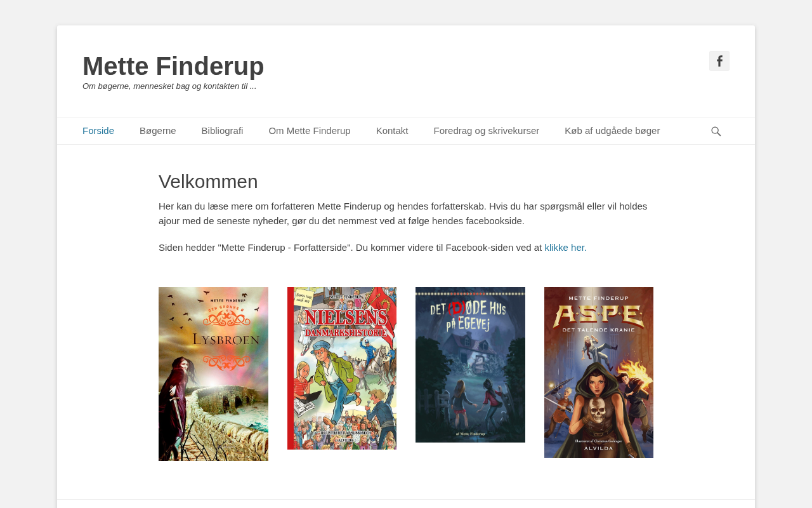Select Om Mette Finderup in navigation
Viewport: 812px width, 508px height.
pyautogui.click(x=310, y=131)
